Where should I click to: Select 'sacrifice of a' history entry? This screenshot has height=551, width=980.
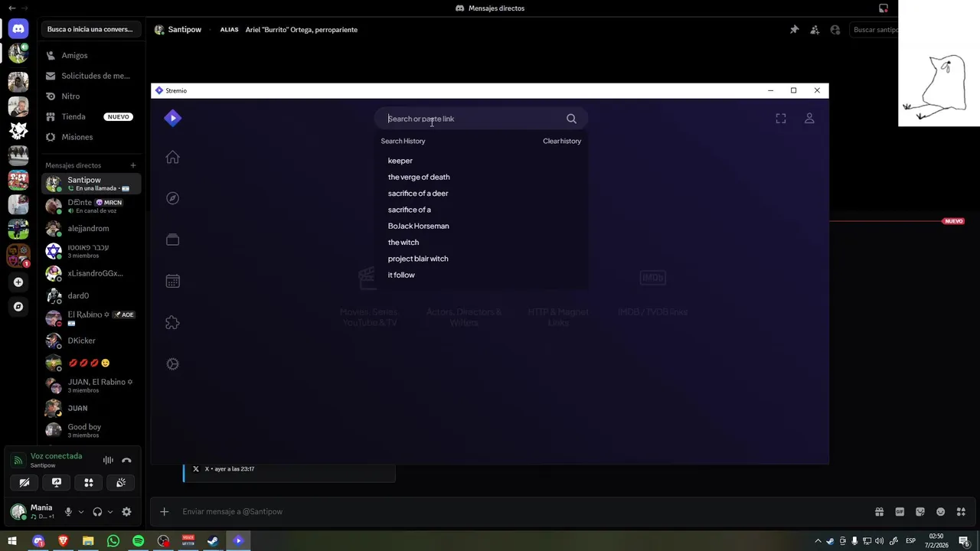pyautogui.click(x=410, y=210)
